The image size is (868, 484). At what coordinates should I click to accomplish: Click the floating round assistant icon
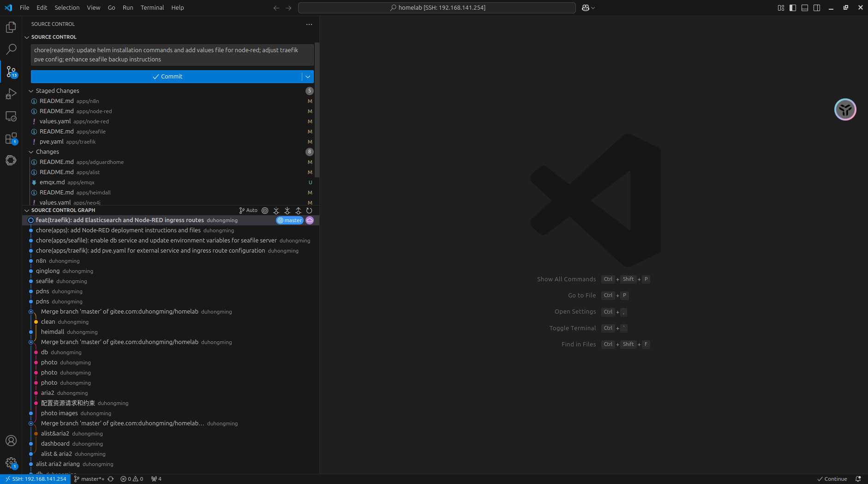click(x=845, y=109)
